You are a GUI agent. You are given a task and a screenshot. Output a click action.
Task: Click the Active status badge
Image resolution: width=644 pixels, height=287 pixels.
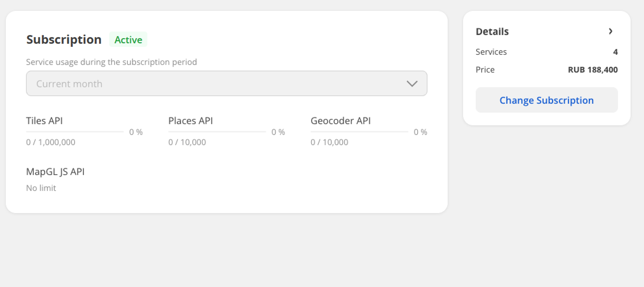point(128,40)
